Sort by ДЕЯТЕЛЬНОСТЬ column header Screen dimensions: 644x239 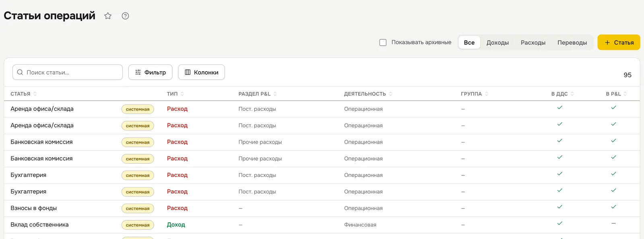click(368, 94)
